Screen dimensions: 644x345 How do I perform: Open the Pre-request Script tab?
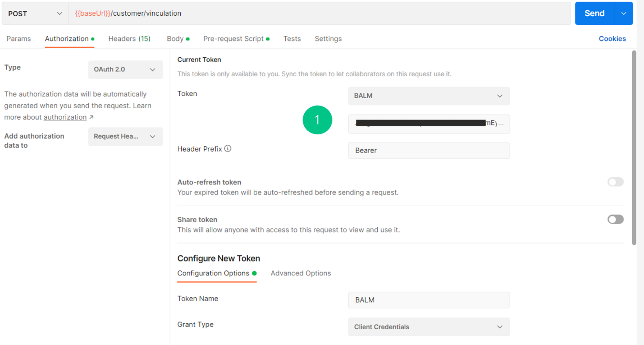pyautogui.click(x=233, y=39)
